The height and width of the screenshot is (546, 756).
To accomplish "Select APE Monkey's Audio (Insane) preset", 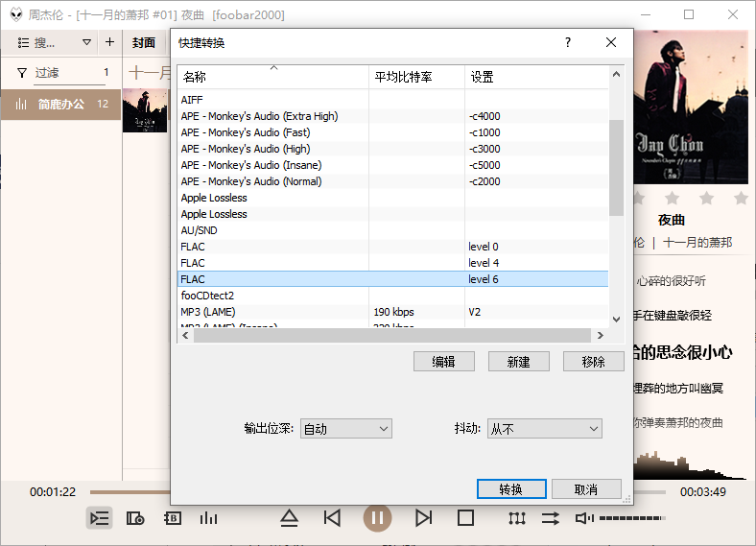I will click(393, 165).
